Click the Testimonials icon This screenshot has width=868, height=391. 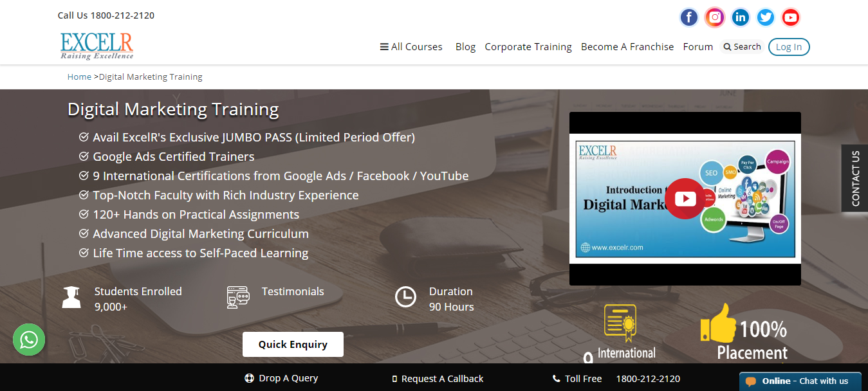click(238, 296)
